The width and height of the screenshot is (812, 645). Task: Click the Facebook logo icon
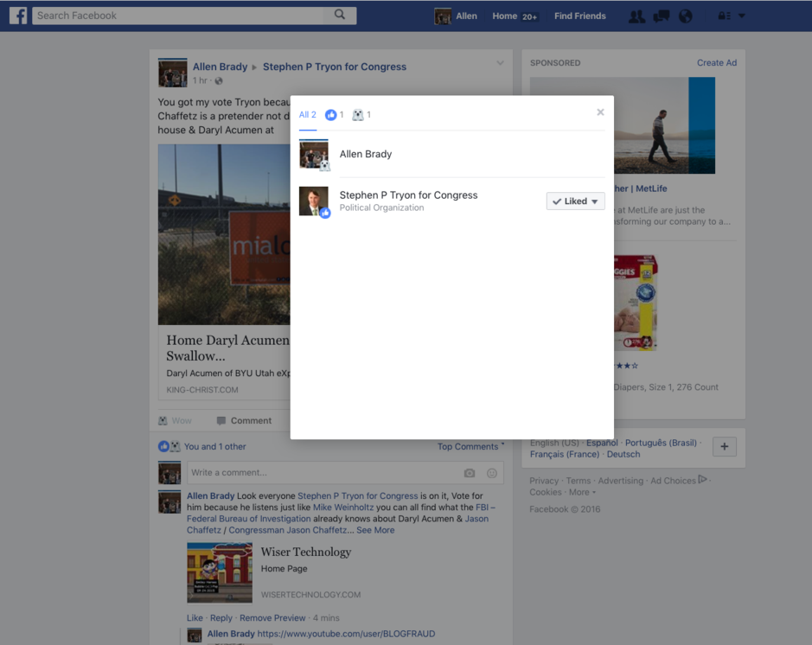pos(18,16)
